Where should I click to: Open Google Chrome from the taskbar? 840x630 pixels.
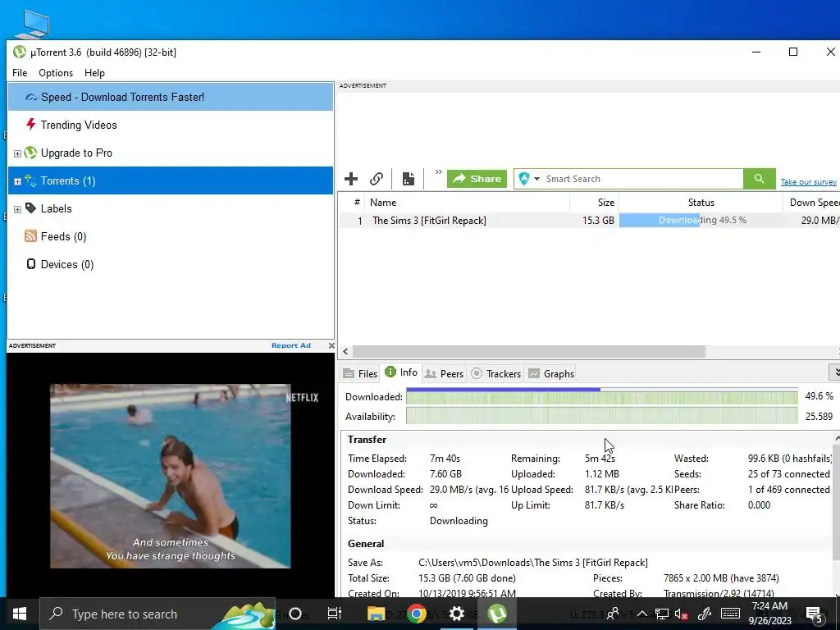[416, 614]
